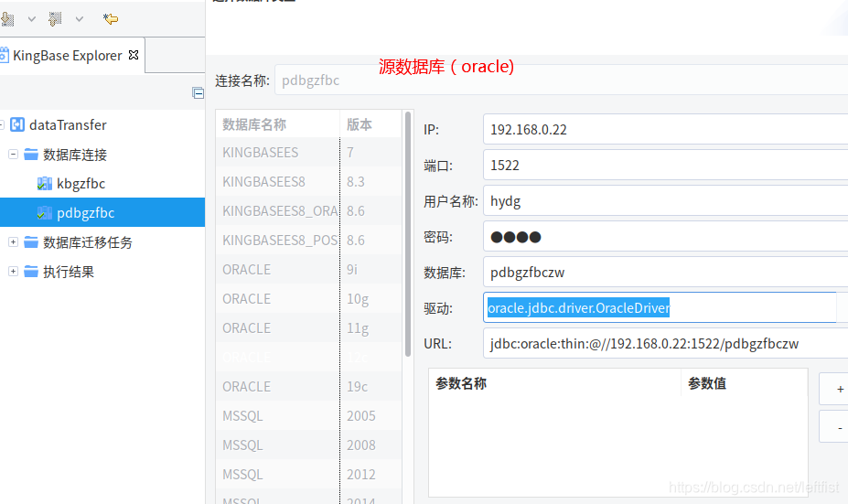Screen dimensions: 848x504
Task: Click the yellow back arrow toolbar icon
Action: pos(111,19)
